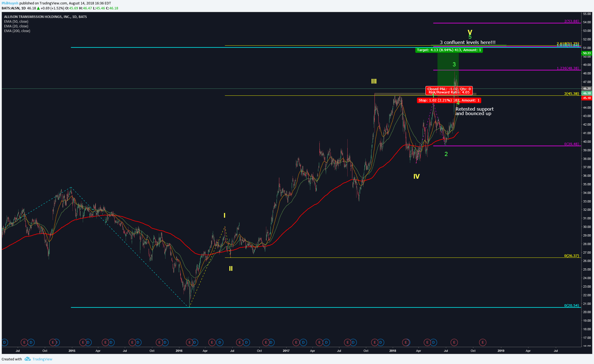Click the Closed P&L Risk/Reward Ratio box
This screenshot has height=364, width=594.
(449, 91)
